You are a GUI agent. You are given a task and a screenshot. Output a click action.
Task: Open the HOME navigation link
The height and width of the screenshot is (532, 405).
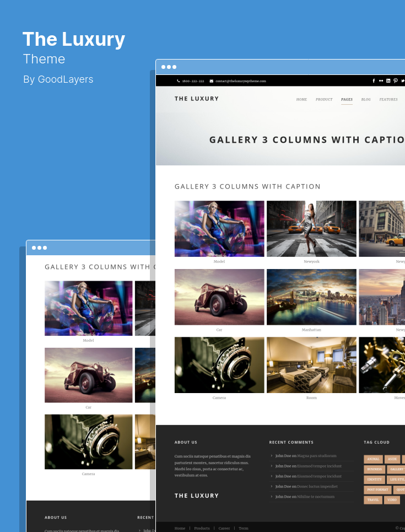(x=301, y=99)
